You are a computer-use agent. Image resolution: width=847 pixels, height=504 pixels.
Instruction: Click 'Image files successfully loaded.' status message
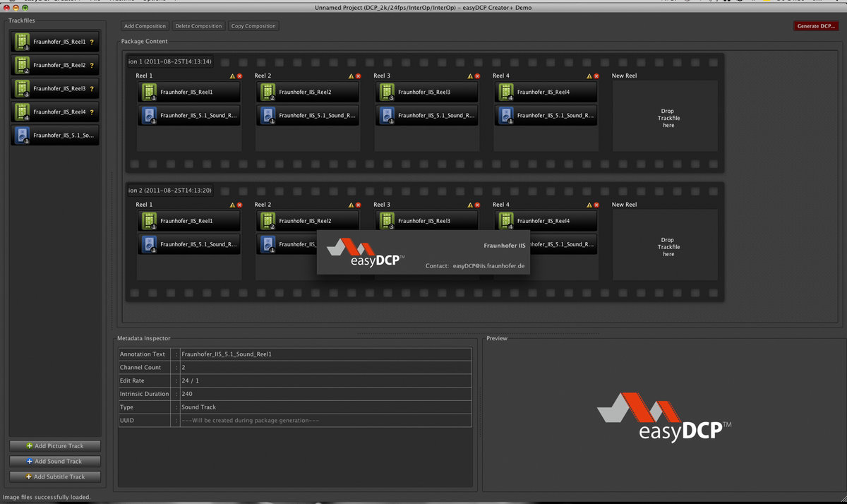[x=47, y=497]
